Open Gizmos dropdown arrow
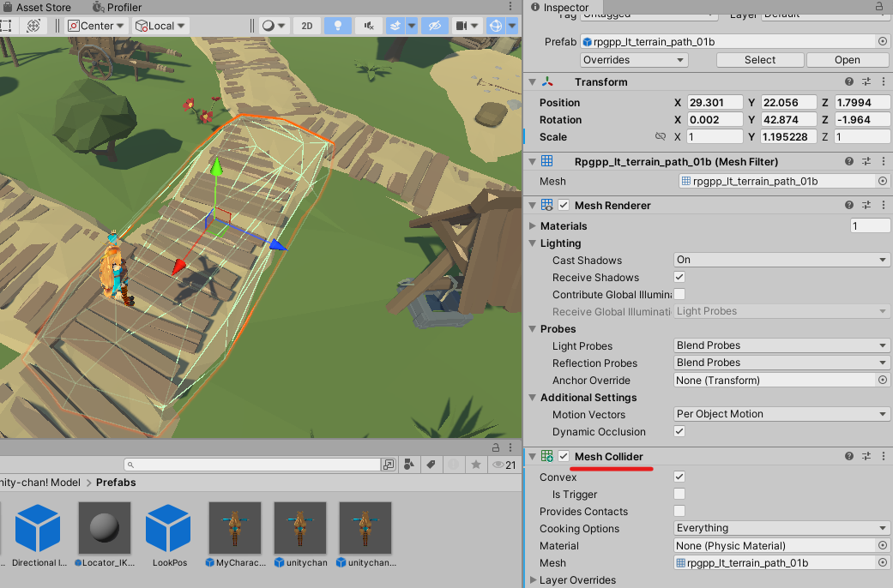The height and width of the screenshot is (588, 893). click(x=512, y=26)
